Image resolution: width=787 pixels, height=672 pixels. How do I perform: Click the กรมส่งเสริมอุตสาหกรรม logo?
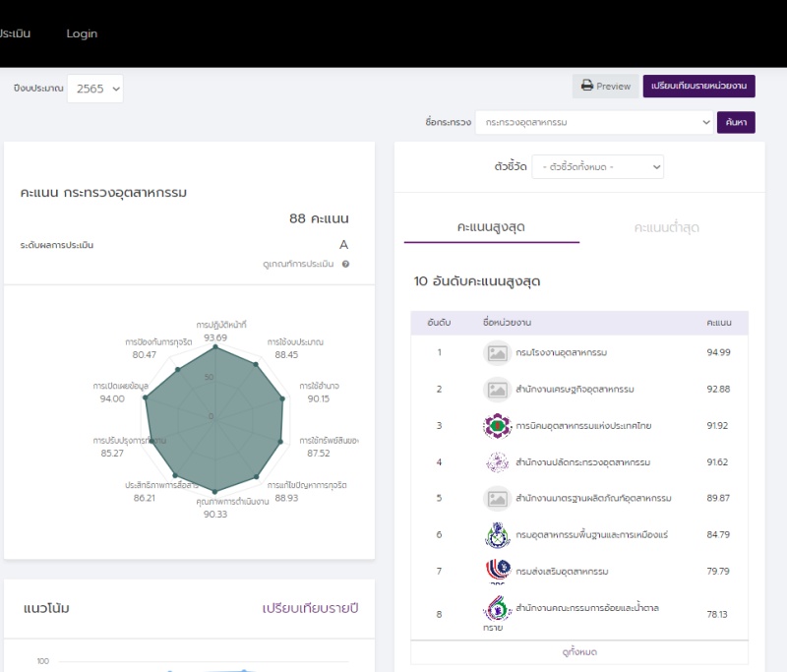(498, 572)
